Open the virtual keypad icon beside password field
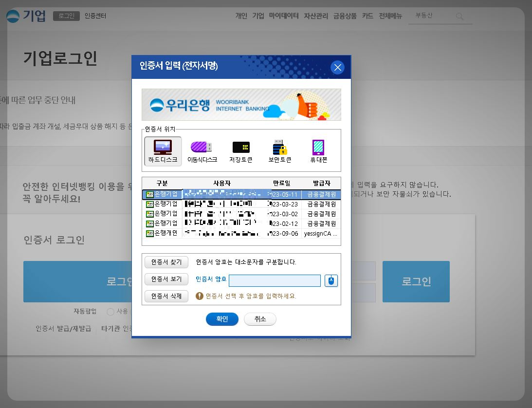This screenshot has height=408, width=532. point(331,280)
